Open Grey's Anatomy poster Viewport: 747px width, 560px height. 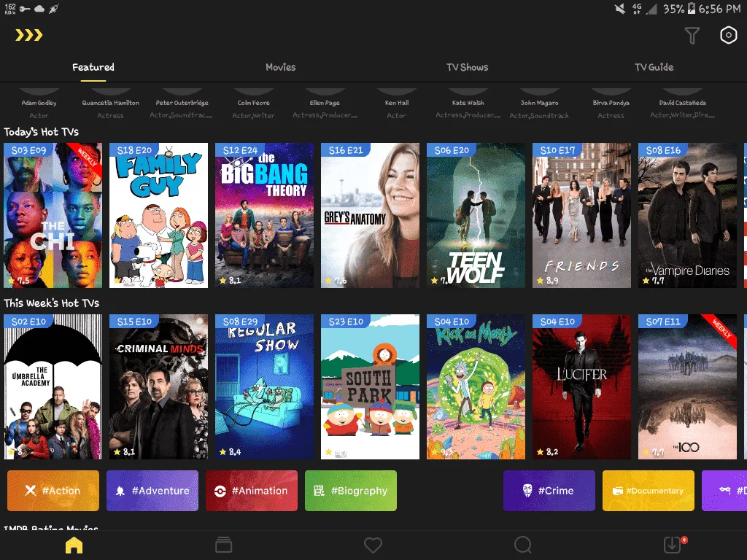tap(370, 215)
